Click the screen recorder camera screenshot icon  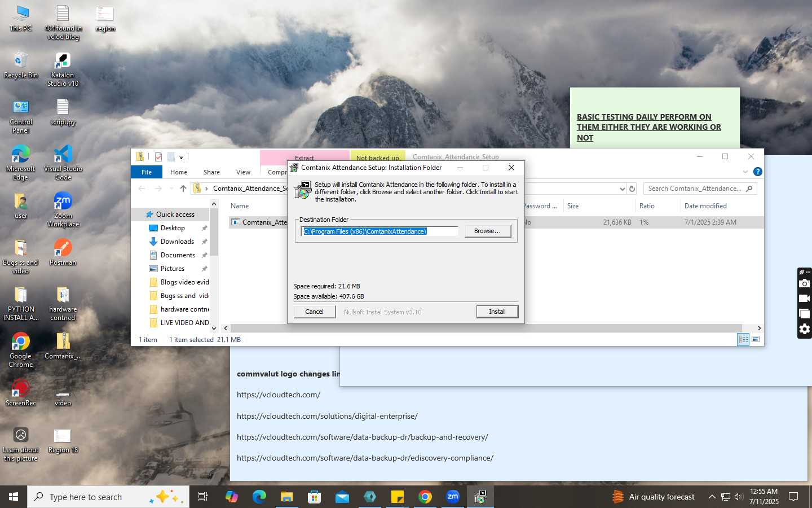tap(805, 283)
